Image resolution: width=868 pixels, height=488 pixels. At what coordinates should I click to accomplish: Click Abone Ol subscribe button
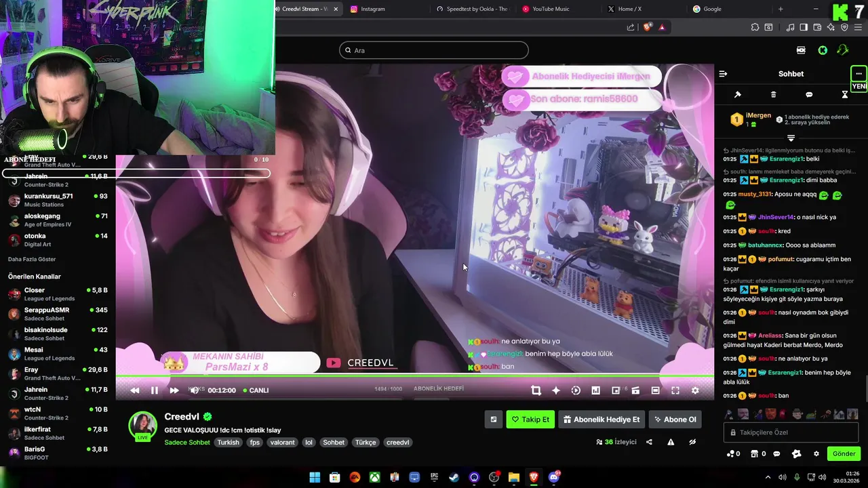(675, 420)
